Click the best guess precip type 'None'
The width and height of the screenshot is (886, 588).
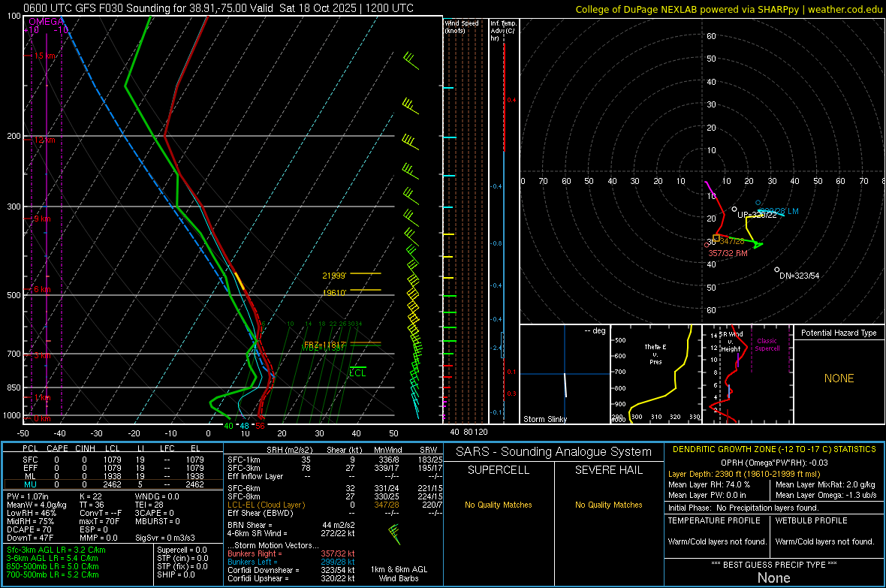click(773, 577)
